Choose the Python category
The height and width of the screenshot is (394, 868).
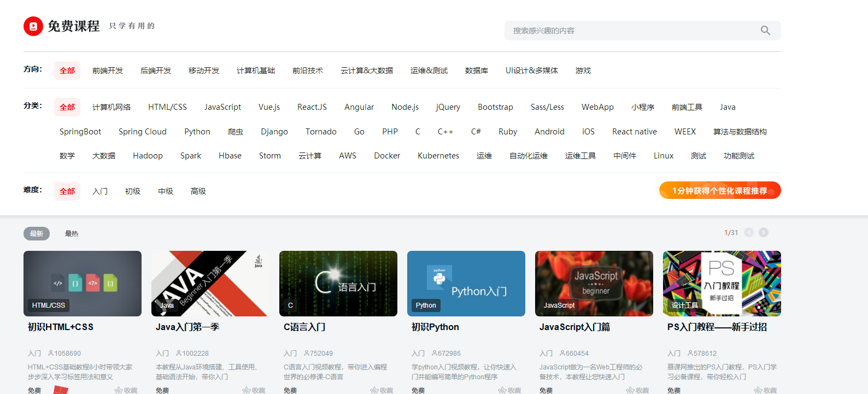click(x=197, y=132)
